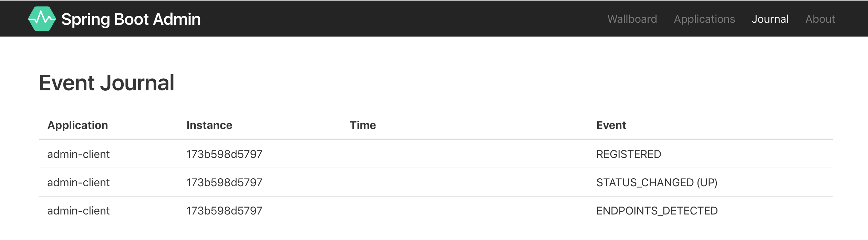Click the Application column header

click(x=77, y=125)
